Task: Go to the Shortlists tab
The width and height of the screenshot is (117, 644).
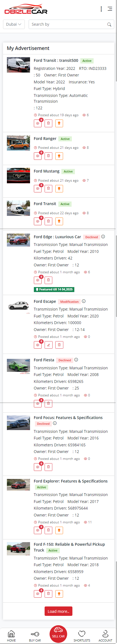Action: coord(82,636)
